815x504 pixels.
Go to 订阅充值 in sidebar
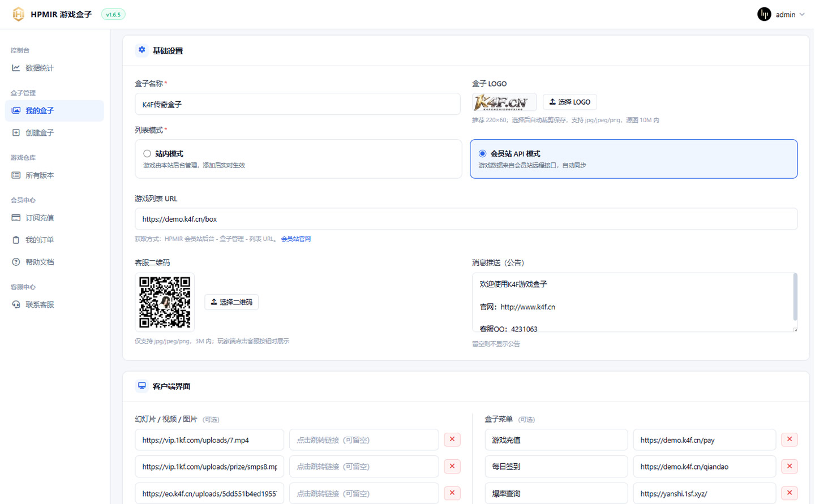tap(54, 218)
